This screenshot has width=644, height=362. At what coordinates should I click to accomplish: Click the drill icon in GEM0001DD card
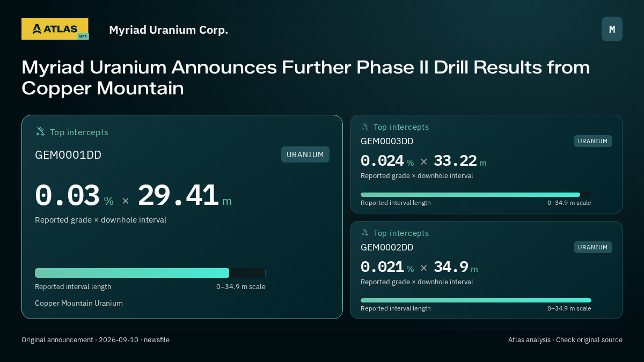coord(40,131)
